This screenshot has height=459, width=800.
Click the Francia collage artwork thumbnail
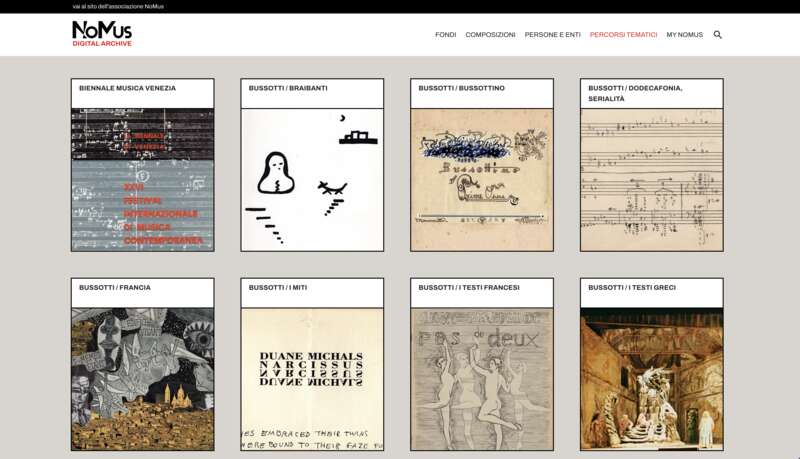coord(143,379)
